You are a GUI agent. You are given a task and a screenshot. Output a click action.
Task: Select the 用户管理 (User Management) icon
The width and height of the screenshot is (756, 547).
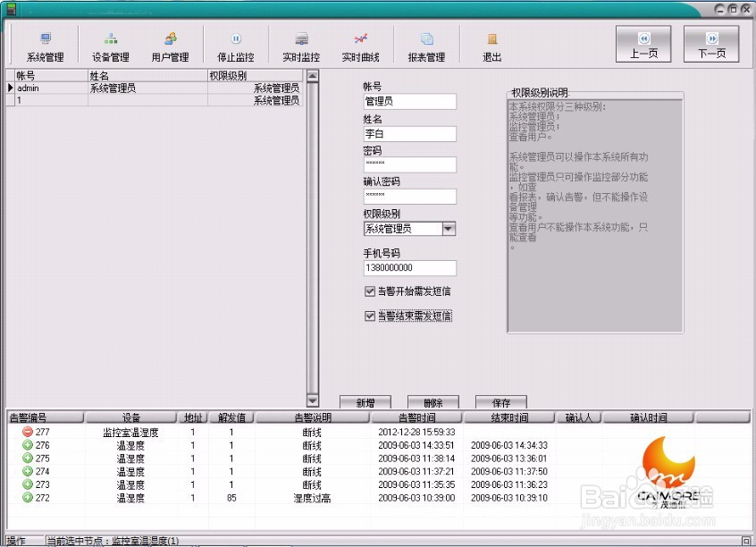170,45
